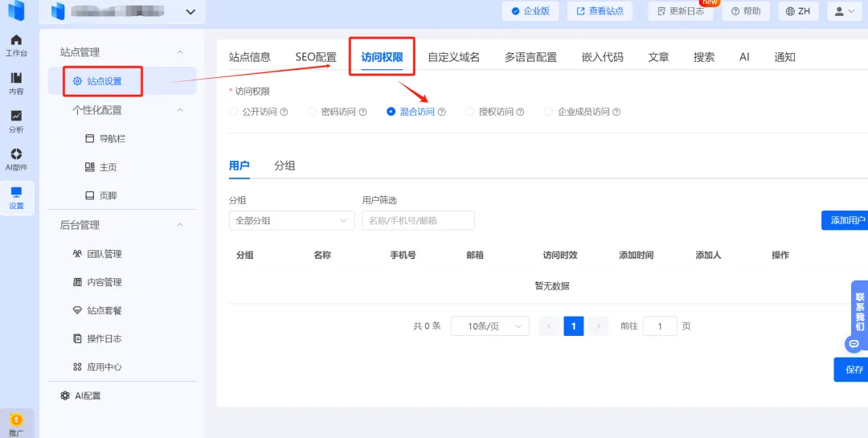868x438 pixels.
Task: Collapse the 个性化配置 section
Action: pyautogui.click(x=180, y=110)
